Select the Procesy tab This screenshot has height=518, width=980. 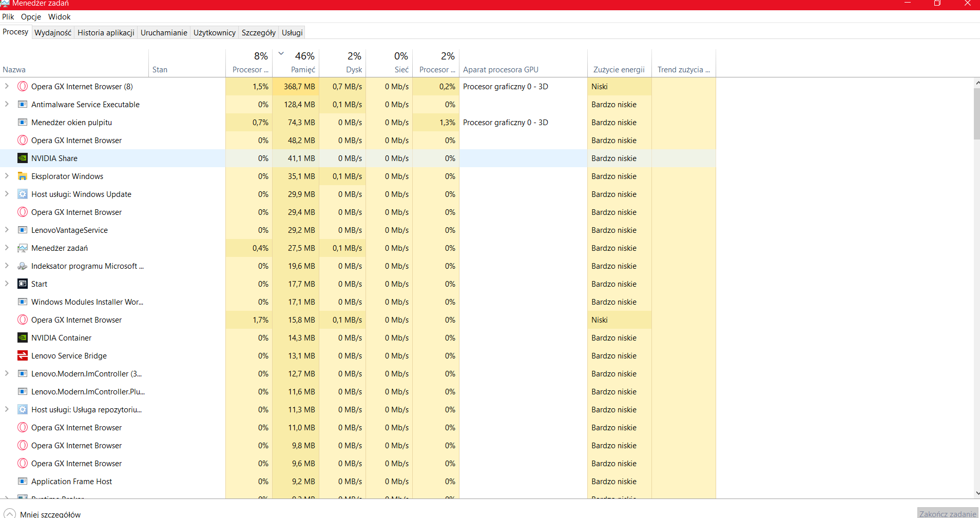point(15,32)
